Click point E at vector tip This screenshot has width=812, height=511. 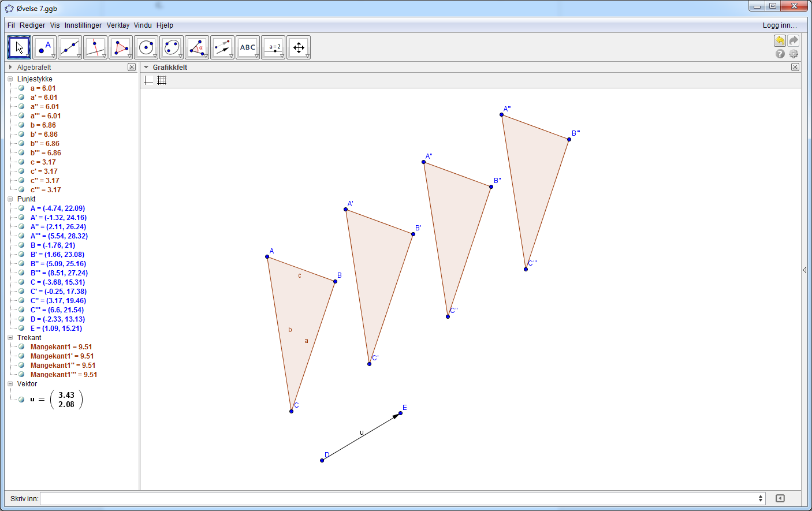pos(400,413)
